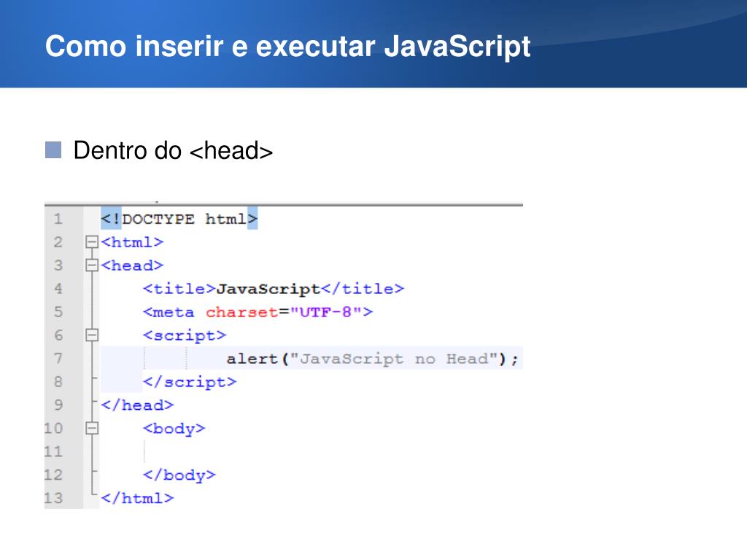Click the <title>JavaScript</title> line
This screenshot has width=747, height=560.
[274, 289]
